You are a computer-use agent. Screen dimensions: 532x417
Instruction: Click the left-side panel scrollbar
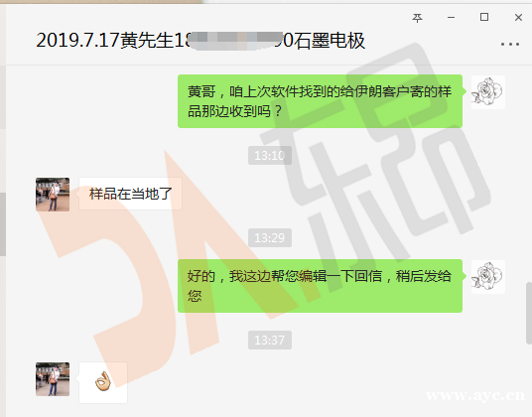(3, 224)
